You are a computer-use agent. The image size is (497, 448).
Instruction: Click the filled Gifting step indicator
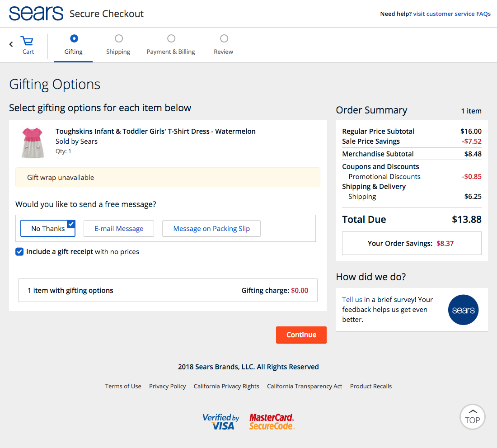[x=74, y=38]
